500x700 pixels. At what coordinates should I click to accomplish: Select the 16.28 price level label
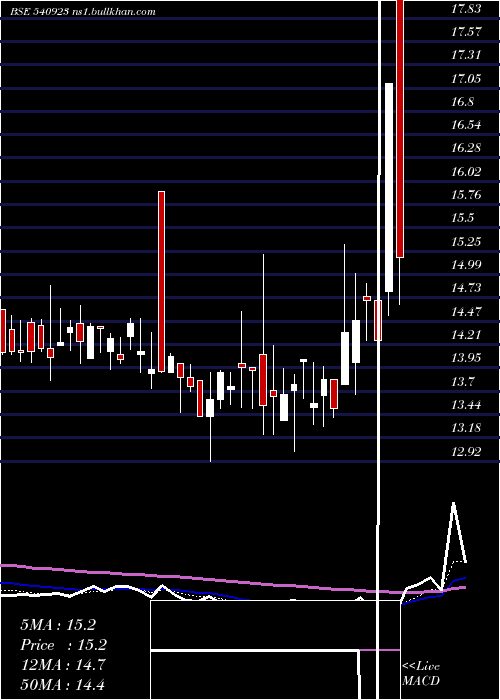(x=466, y=147)
